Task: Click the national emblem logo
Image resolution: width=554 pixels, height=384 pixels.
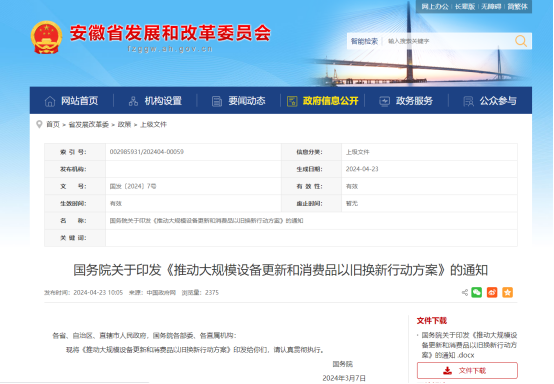Action: coord(46,37)
